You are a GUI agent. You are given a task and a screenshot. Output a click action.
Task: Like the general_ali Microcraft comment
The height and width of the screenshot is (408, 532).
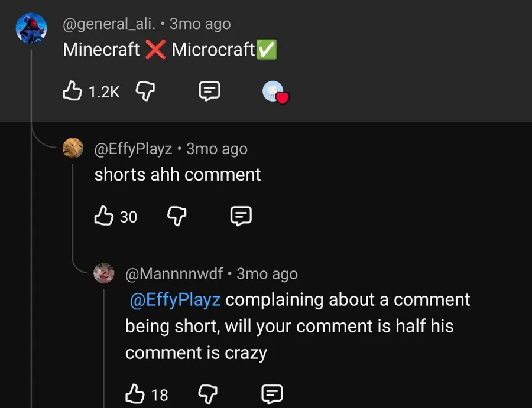click(72, 91)
